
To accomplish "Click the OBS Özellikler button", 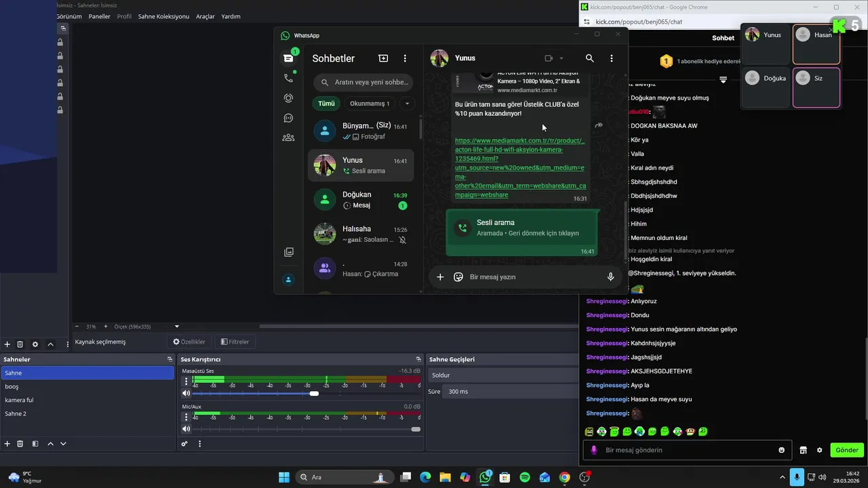I will click(189, 342).
